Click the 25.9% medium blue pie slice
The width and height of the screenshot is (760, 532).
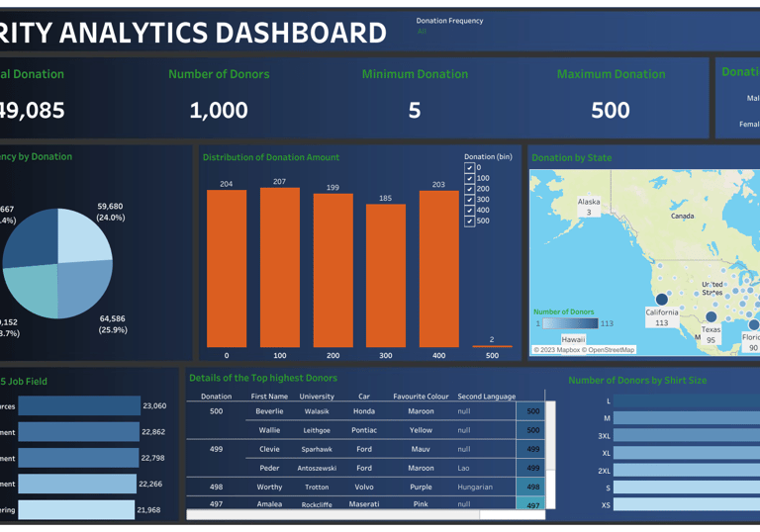pyautogui.click(x=83, y=289)
